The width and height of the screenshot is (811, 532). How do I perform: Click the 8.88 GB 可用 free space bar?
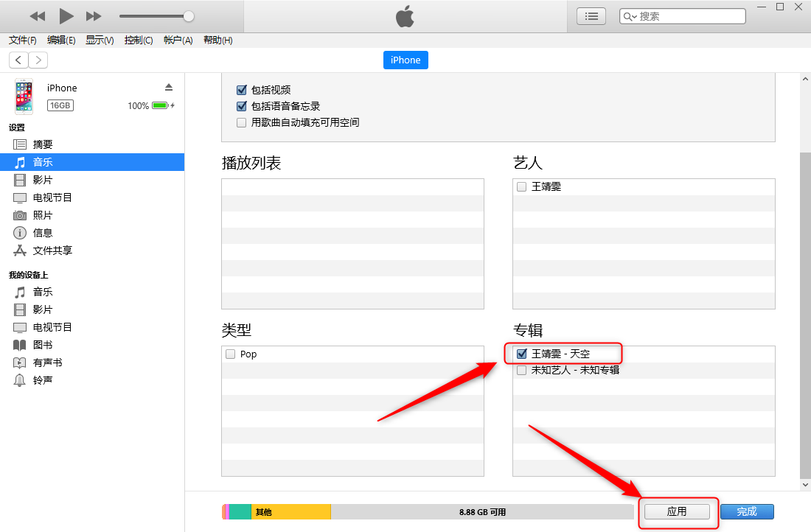point(482,512)
